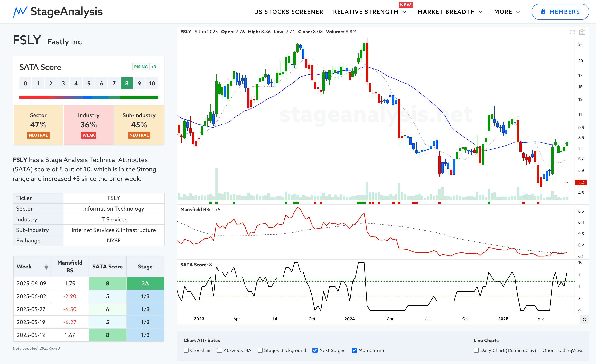Open Relative Strength menu
The height and width of the screenshot is (364, 596).
(x=365, y=12)
